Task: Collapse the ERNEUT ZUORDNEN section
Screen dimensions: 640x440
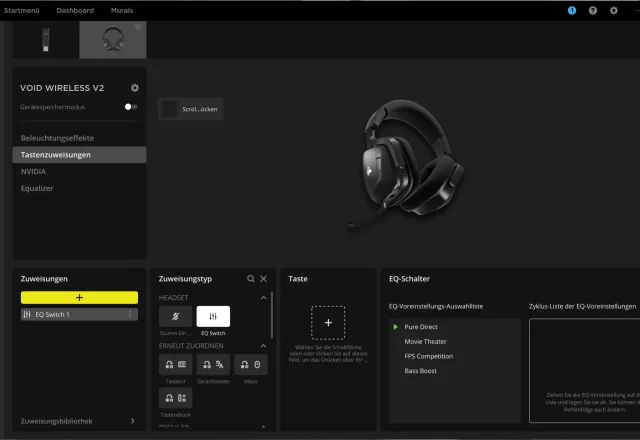Action: pyautogui.click(x=264, y=346)
